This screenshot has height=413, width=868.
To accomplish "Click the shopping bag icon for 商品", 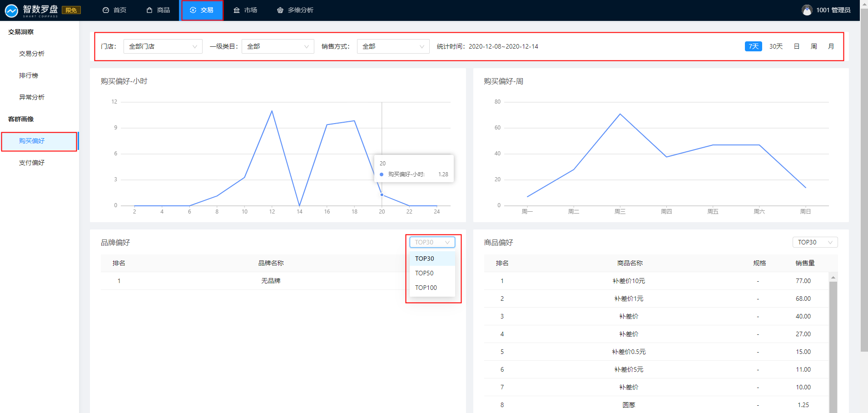I will pos(149,10).
